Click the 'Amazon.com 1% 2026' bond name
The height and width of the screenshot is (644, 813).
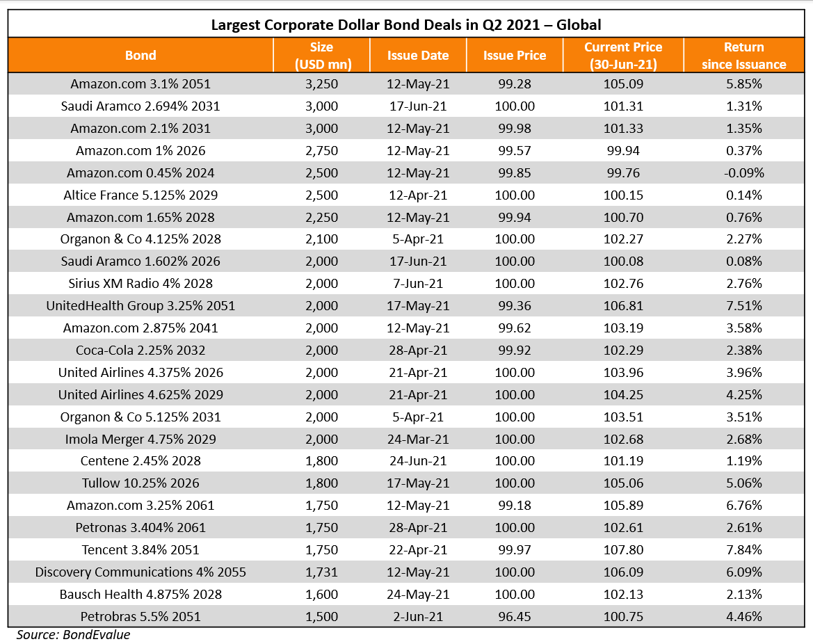tap(140, 151)
